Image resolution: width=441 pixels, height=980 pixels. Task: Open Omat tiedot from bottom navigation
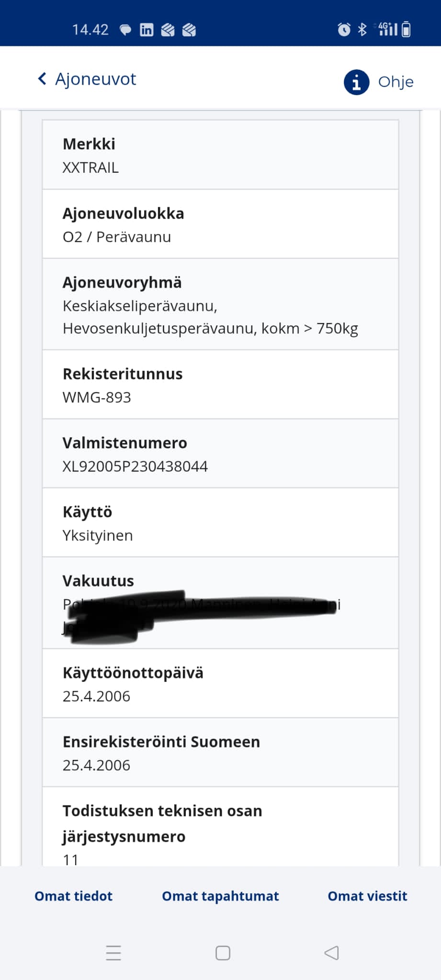pyautogui.click(x=73, y=896)
